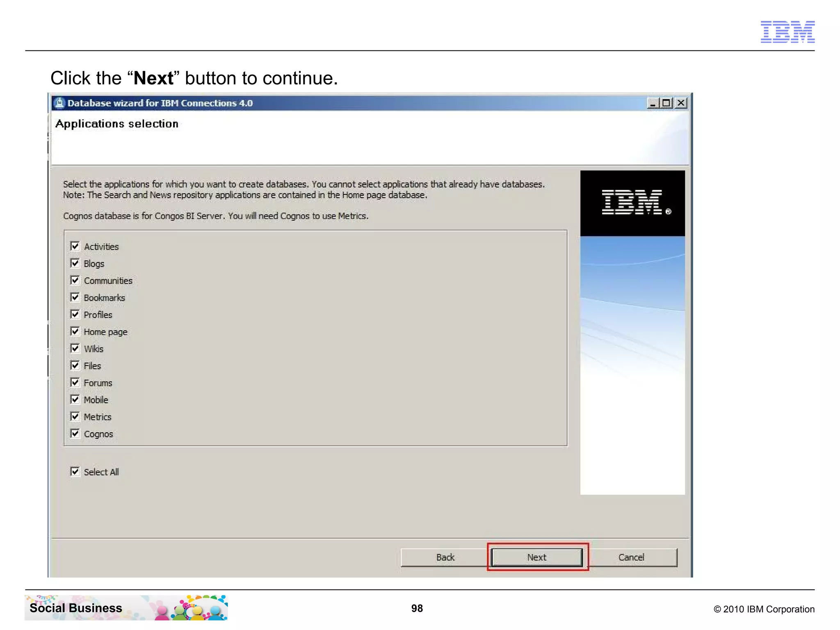The width and height of the screenshot is (840, 630).
Task: Cancel the database wizard
Action: (631, 557)
